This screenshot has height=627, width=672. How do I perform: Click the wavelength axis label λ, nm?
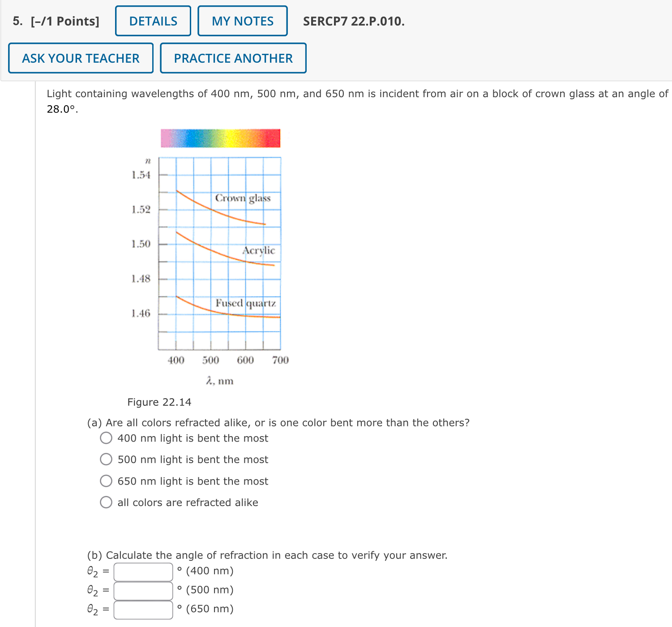(x=220, y=381)
